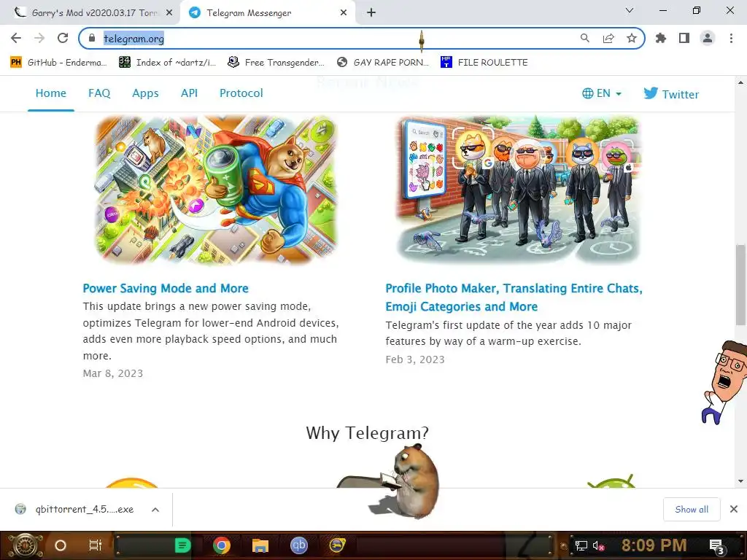Screen dimensions: 747x560
Task: Bookmark this page with the star icon
Action: coord(632,38)
